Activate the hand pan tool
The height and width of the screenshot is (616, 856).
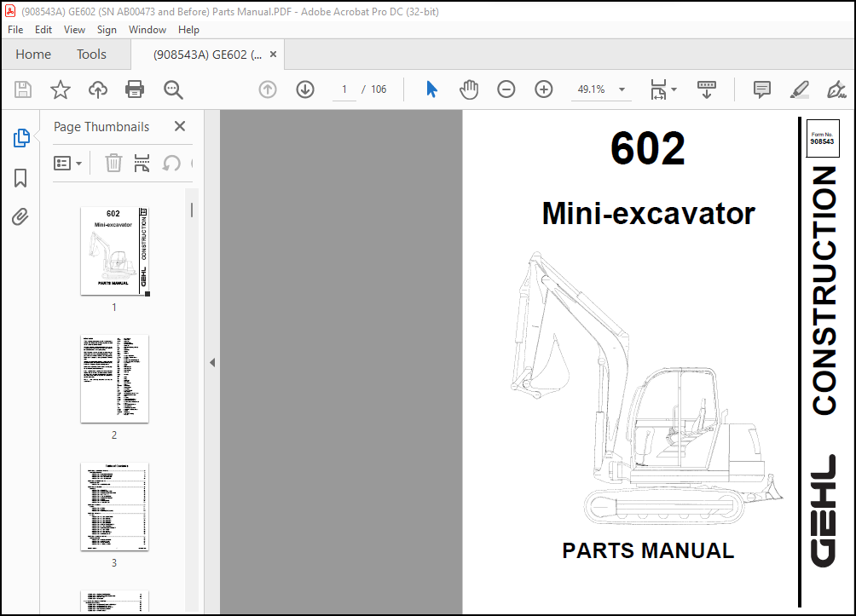[x=468, y=89]
